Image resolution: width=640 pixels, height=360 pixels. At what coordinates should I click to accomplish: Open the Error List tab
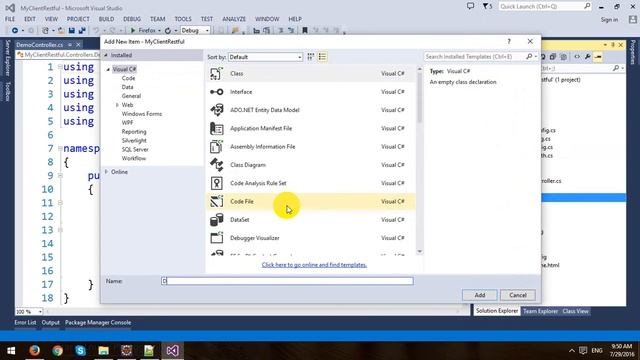click(25, 322)
